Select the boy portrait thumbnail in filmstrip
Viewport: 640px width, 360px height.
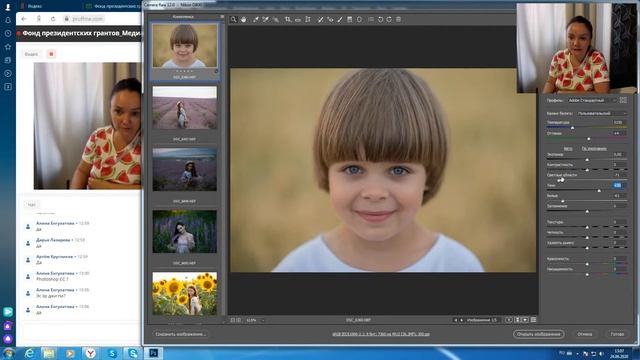184,46
